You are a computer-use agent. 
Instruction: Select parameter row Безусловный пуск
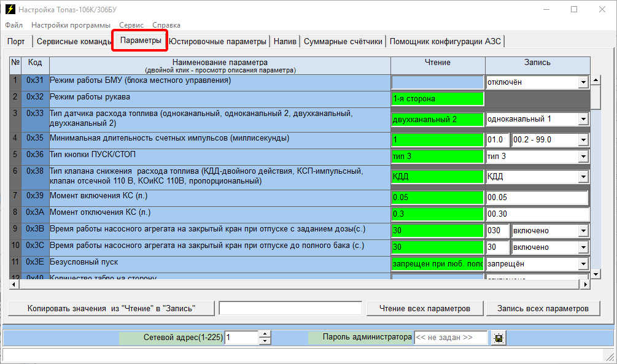(x=220, y=264)
